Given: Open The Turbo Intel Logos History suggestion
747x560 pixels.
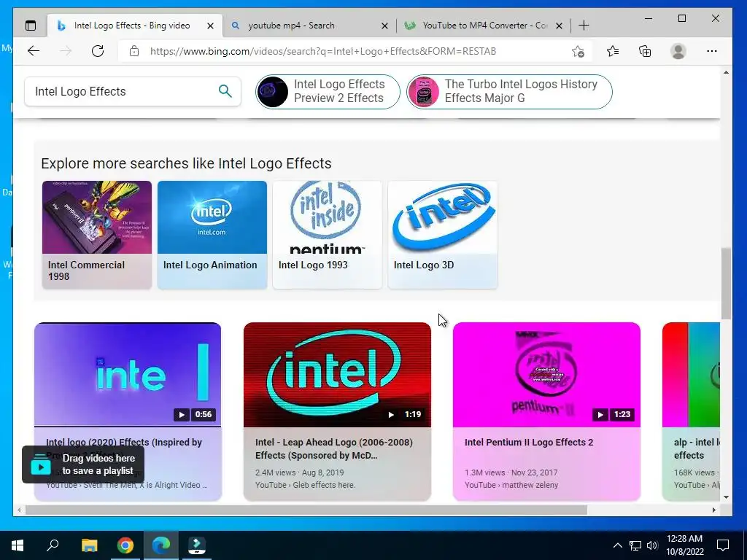Looking at the screenshot, I should coord(509,91).
